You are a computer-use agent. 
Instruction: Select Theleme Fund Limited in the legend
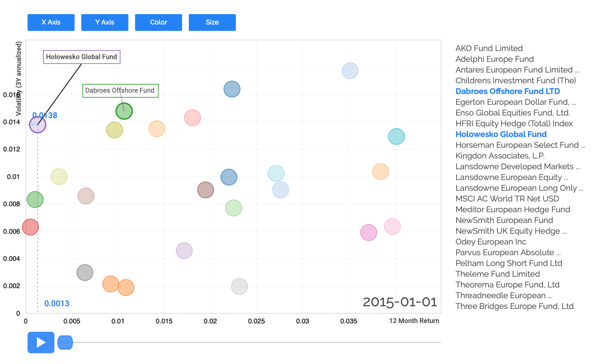(x=497, y=274)
